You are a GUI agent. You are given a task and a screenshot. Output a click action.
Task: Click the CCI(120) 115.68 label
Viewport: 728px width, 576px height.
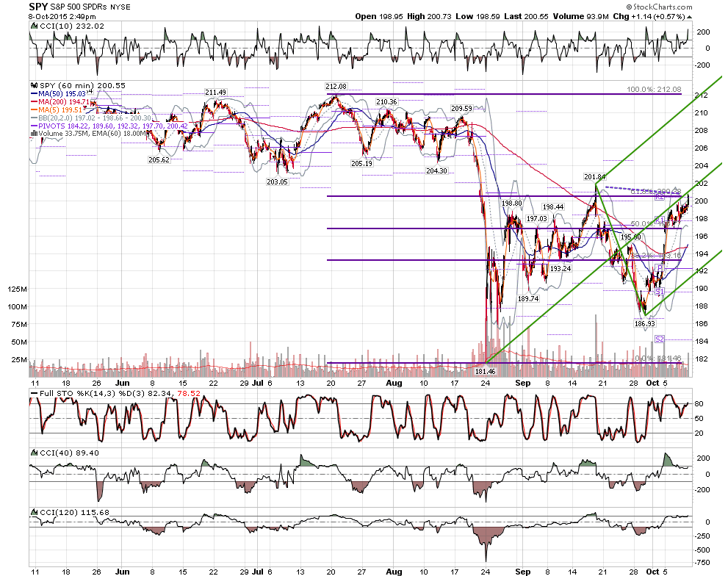[x=75, y=512]
